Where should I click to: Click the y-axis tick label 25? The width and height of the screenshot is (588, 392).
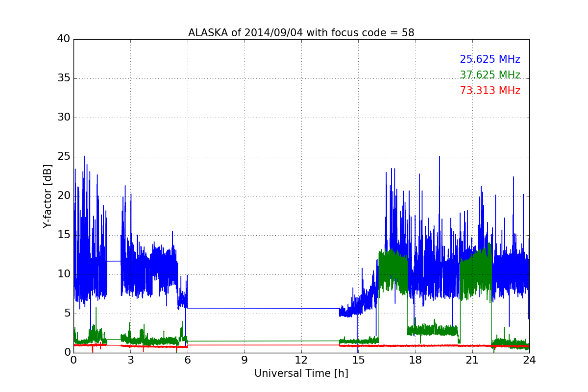tap(64, 157)
